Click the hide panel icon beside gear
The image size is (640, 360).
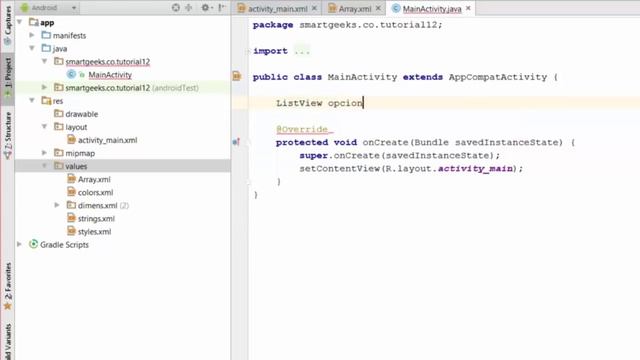click(222, 7)
